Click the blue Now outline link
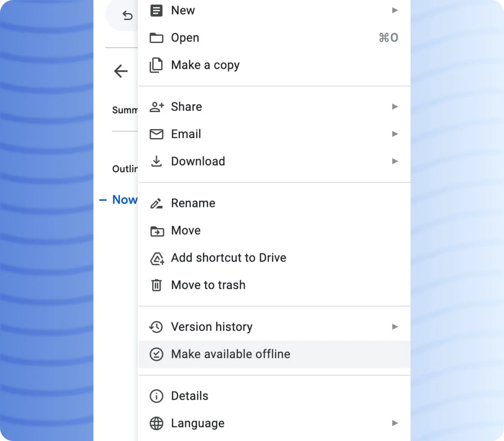The width and height of the screenshot is (504, 441). coord(124,200)
